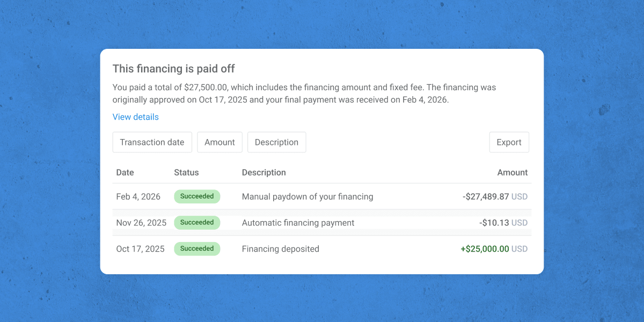Viewport: 644px width, 322px height.
Task: Open the View details link
Action: (135, 117)
